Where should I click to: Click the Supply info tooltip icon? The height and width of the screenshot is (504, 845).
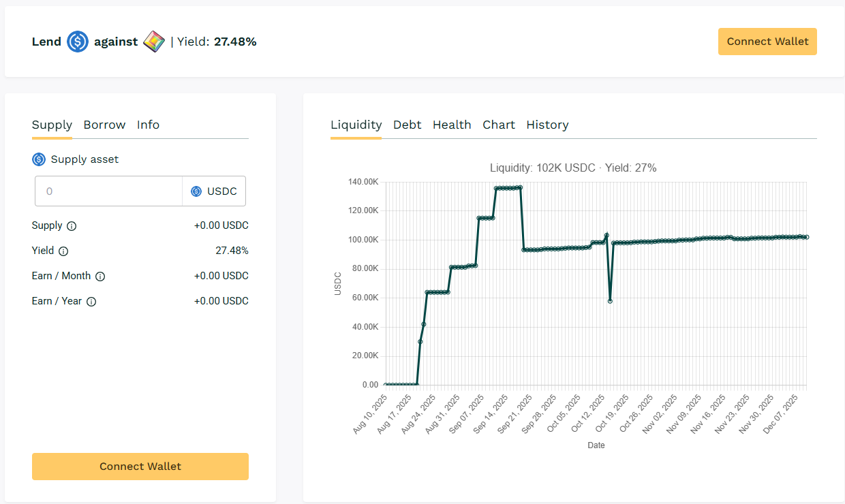tap(72, 226)
